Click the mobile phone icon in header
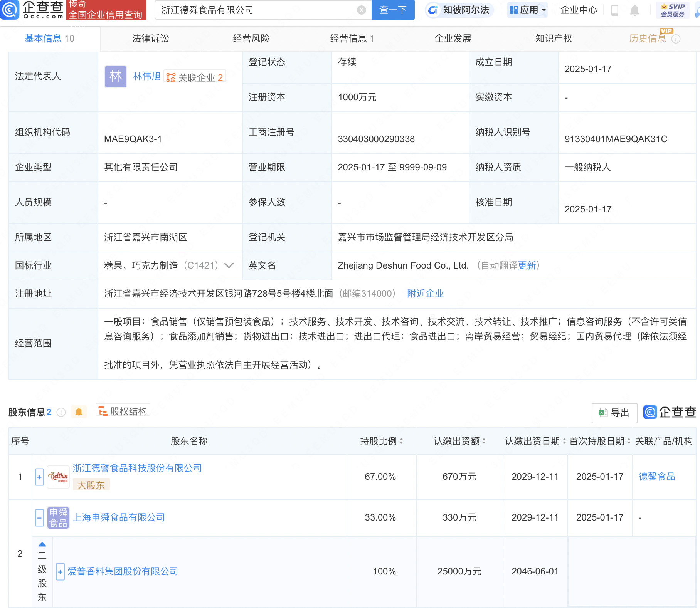The width and height of the screenshot is (700, 608). click(615, 10)
